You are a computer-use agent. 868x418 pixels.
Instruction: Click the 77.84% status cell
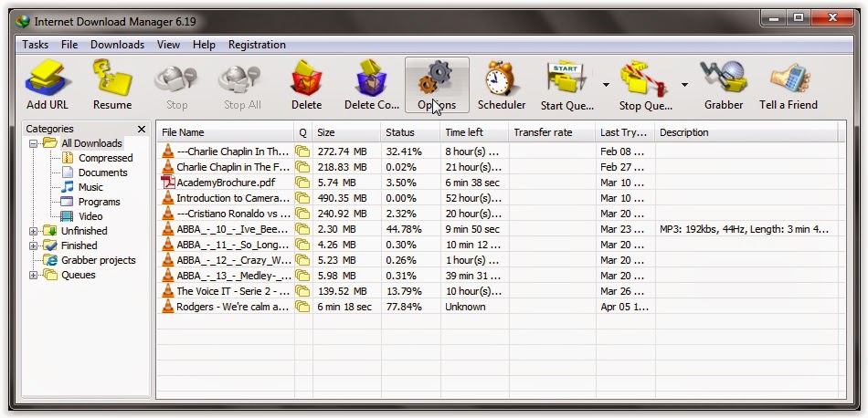[x=404, y=307]
